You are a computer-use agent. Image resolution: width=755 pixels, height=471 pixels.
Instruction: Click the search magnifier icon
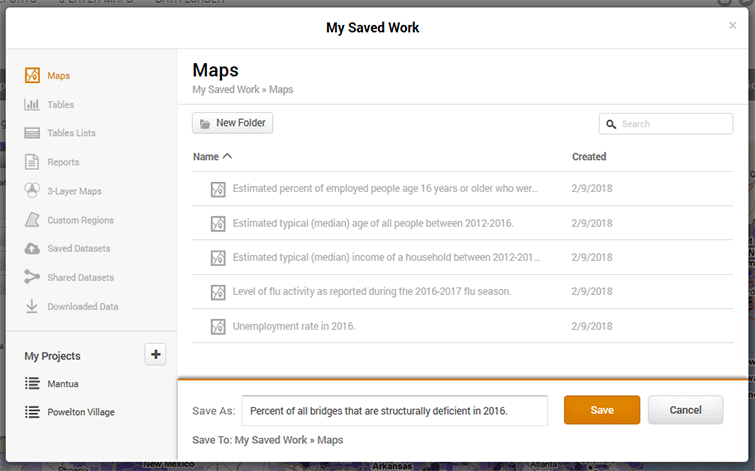click(x=611, y=124)
